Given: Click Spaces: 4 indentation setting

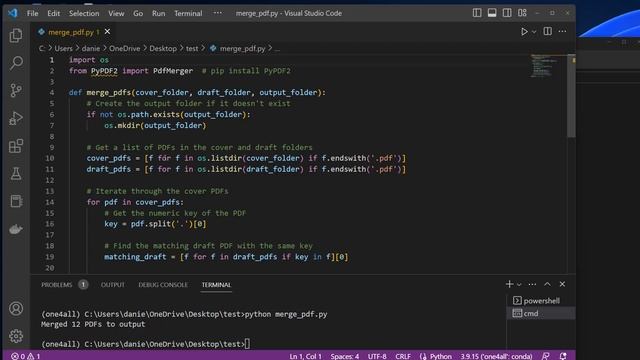Looking at the screenshot, I should pos(344,356).
